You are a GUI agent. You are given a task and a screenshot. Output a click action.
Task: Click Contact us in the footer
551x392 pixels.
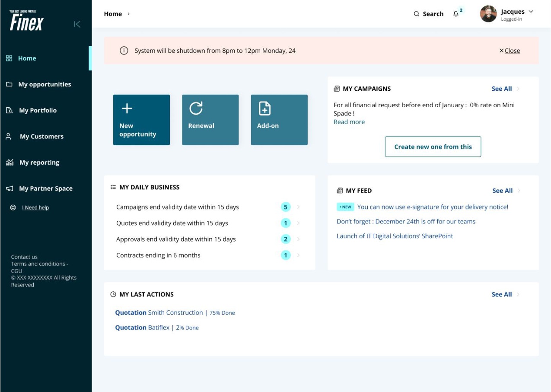click(x=24, y=257)
